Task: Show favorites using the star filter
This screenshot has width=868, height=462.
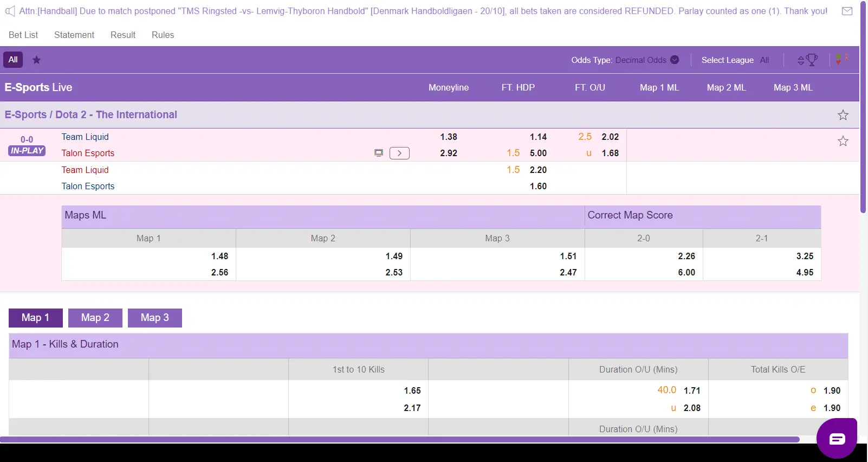Action: [x=37, y=60]
